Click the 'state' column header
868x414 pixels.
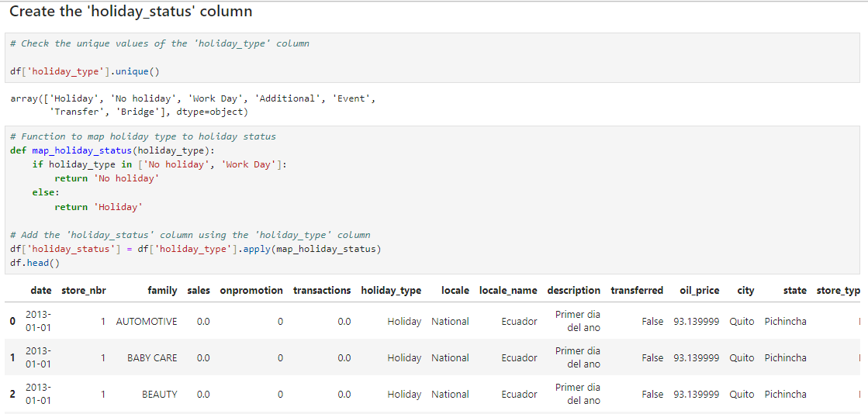795,290
